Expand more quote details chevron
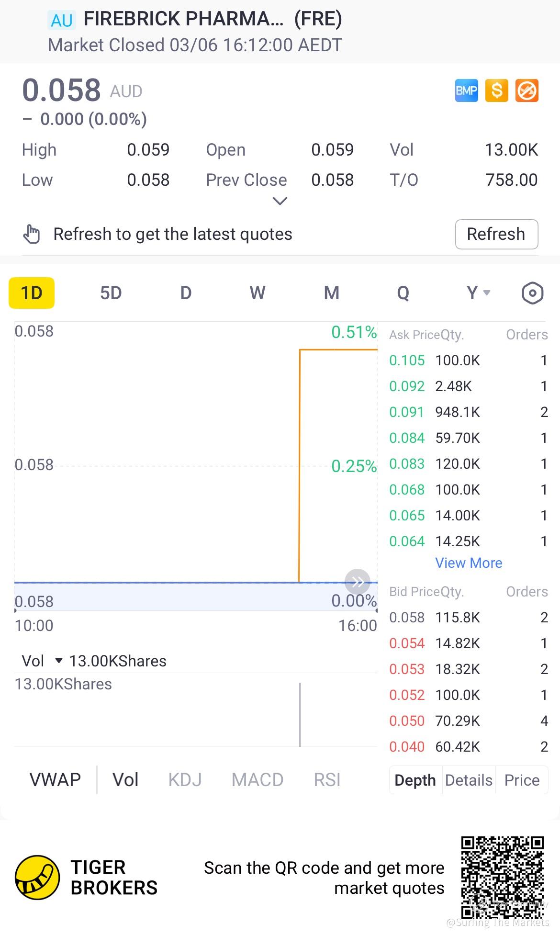 coord(280,201)
